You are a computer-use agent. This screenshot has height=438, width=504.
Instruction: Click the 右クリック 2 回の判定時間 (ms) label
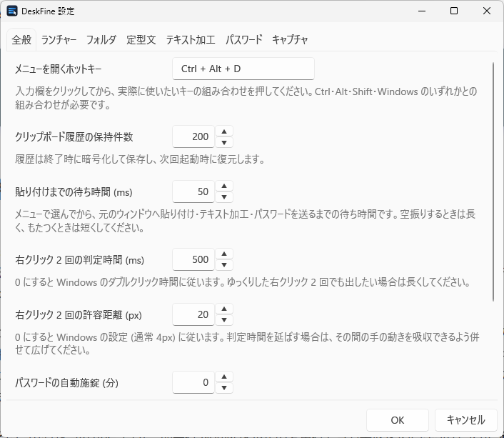tap(79, 260)
